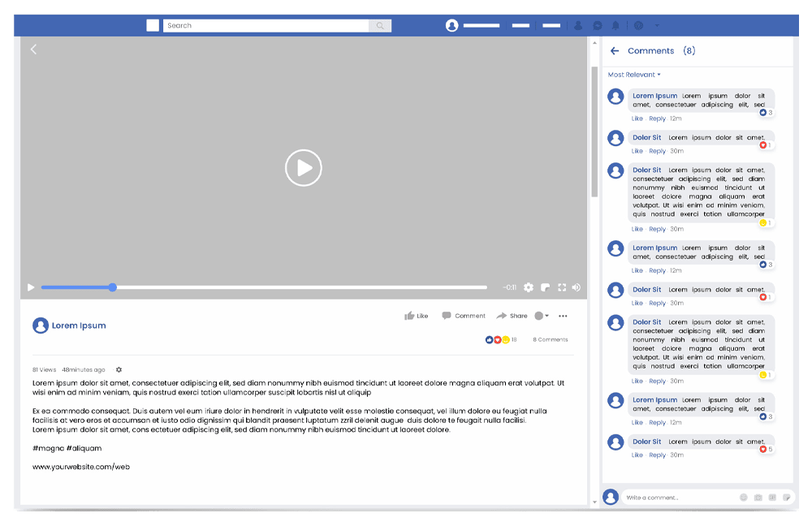Screen dimensions: 812x526
Task: Open the Most Relevant sort dropdown
Action: [634, 75]
